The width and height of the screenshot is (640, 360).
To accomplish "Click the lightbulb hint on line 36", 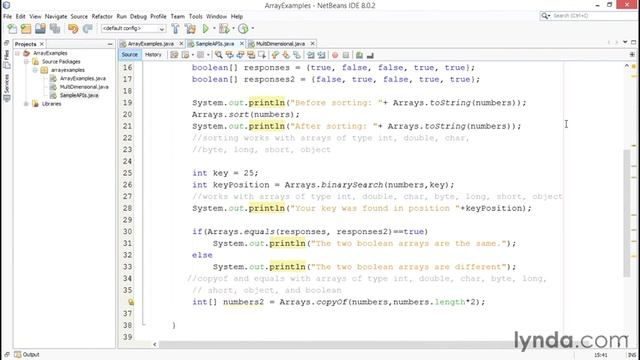I will point(131,302).
